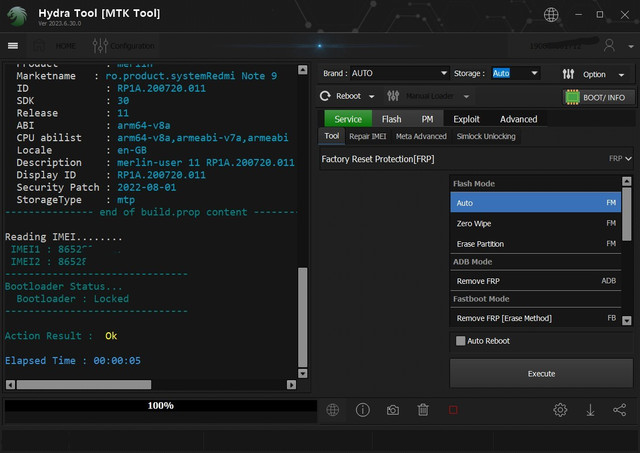The image size is (640, 453).
Task: Open the Storage Auto dropdown
Action: (516, 73)
